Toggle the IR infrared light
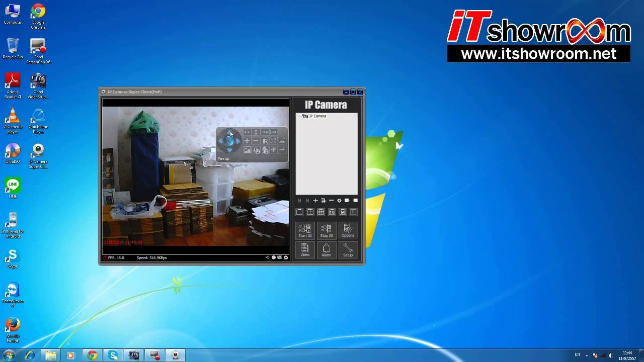644x362 pixels. (x=265, y=141)
